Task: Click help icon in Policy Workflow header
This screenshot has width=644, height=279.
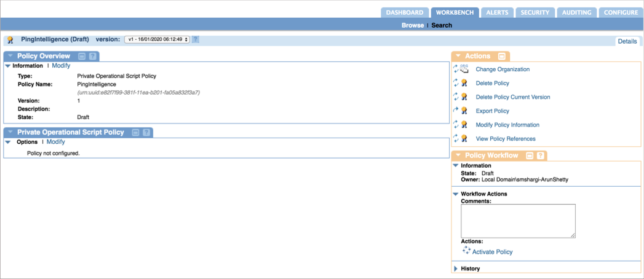Action: click(x=540, y=155)
